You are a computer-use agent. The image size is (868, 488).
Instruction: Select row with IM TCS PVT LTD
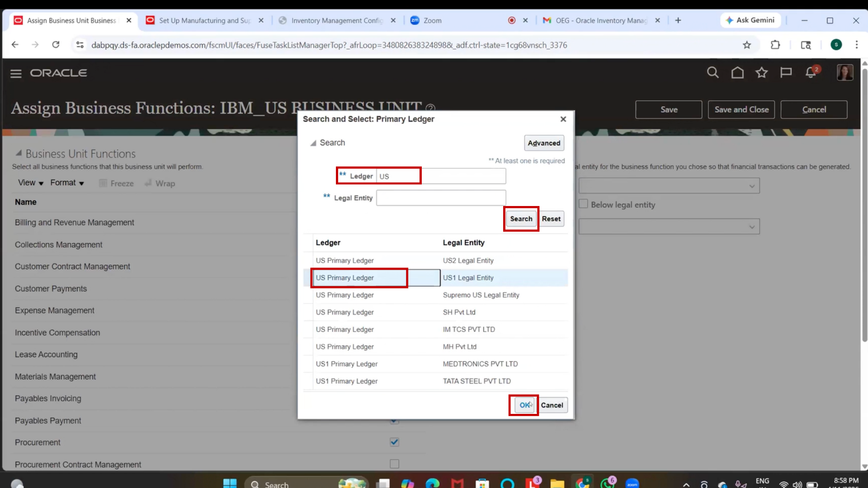click(x=436, y=329)
